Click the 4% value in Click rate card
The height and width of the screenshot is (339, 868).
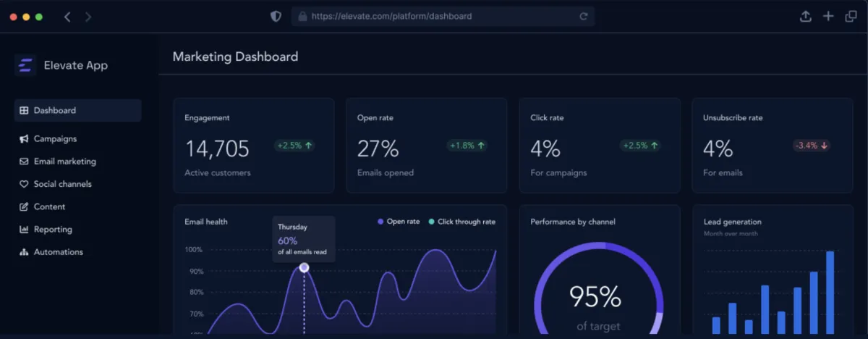pos(545,149)
